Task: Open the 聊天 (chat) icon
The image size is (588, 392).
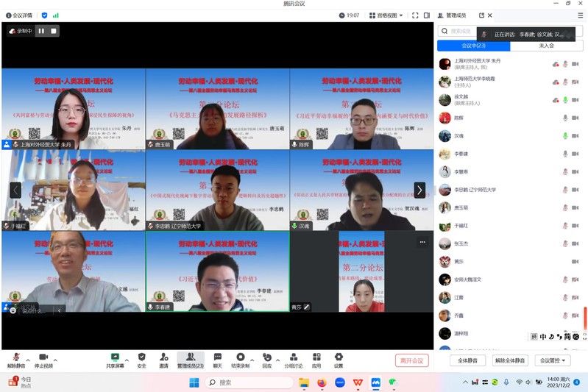Action: [217, 357]
